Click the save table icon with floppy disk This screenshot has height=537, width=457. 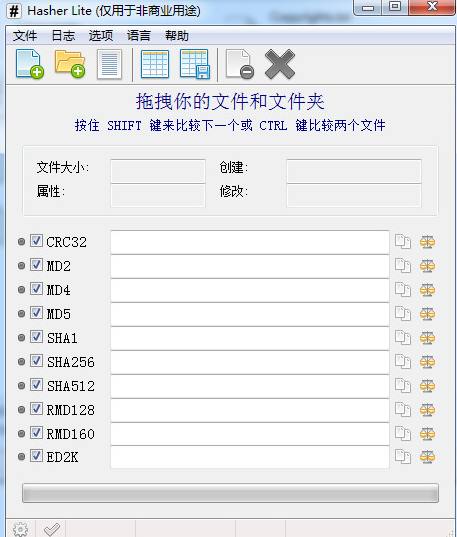(x=195, y=64)
